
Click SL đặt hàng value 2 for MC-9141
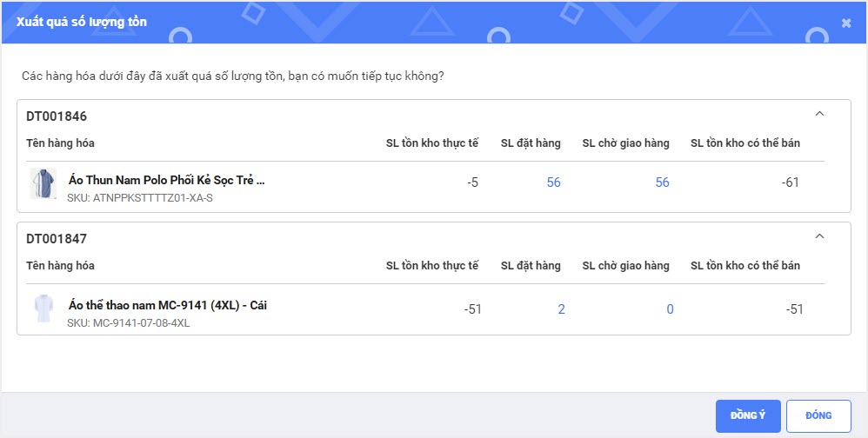[x=561, y=309]
